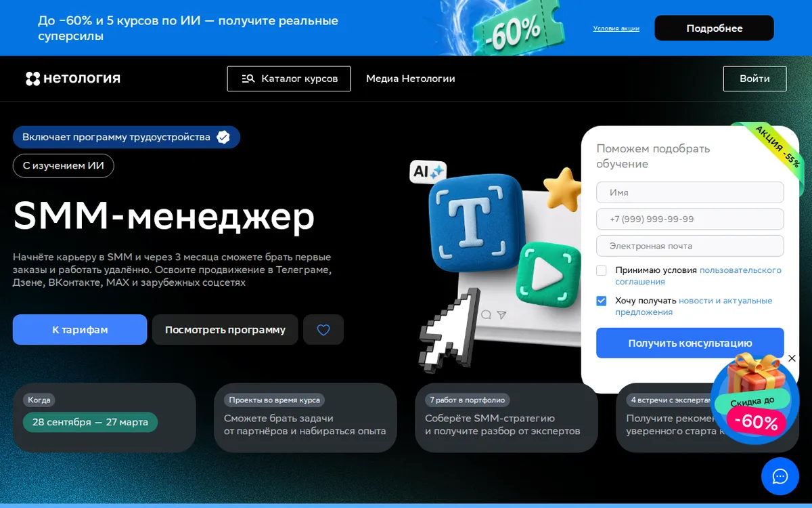The width and height of the screenshot is (812, 508).
Task: Click Посмотреть программу button
Action: pyautogui.click(x=225, y=330)
